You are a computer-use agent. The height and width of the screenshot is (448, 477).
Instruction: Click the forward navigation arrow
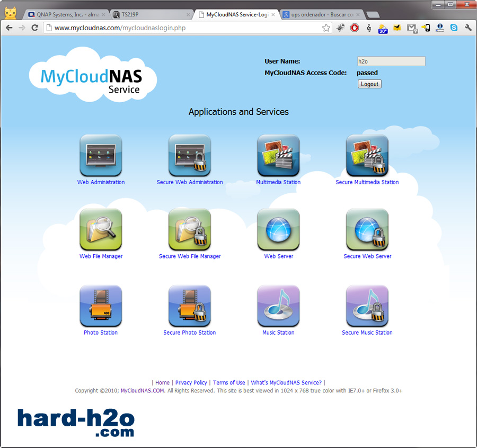pyautogui.click(x=22, y=28)
